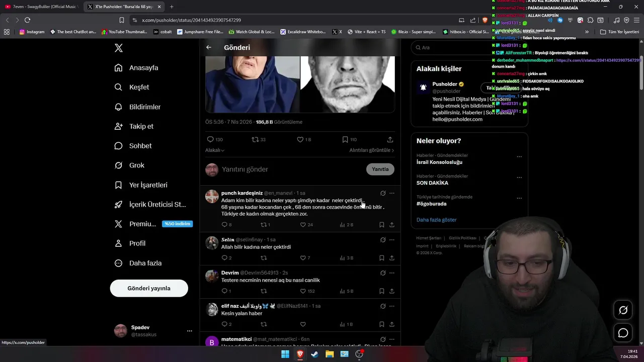Open Daha fazla in the sidebar
The height and width of the screenshot is (362, 644).
138,263
